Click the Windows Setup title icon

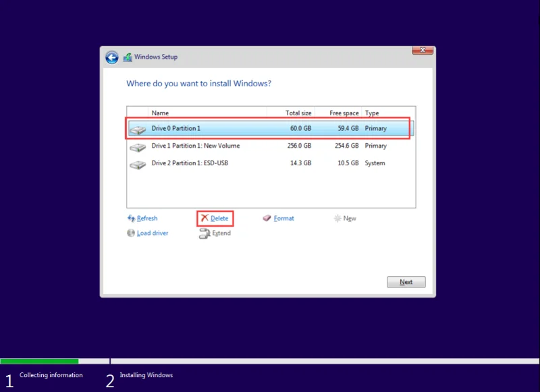(x=128, y=57)
